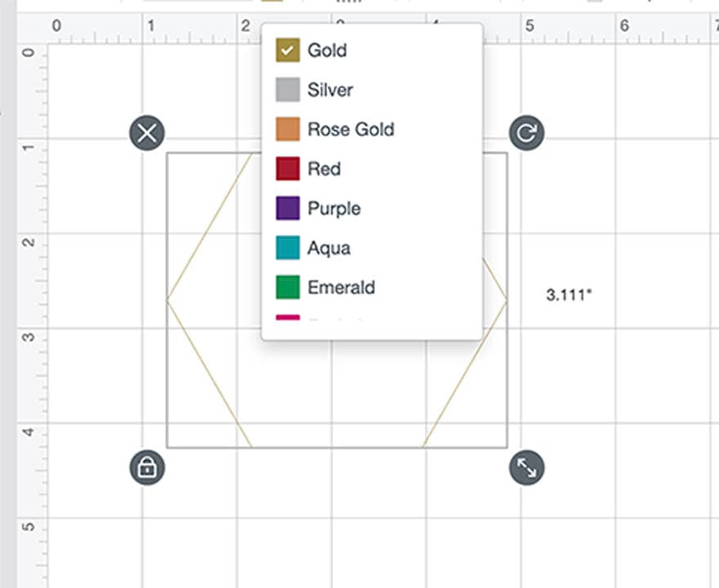Click the 3.111 inch dimension label

pos(567,295)
